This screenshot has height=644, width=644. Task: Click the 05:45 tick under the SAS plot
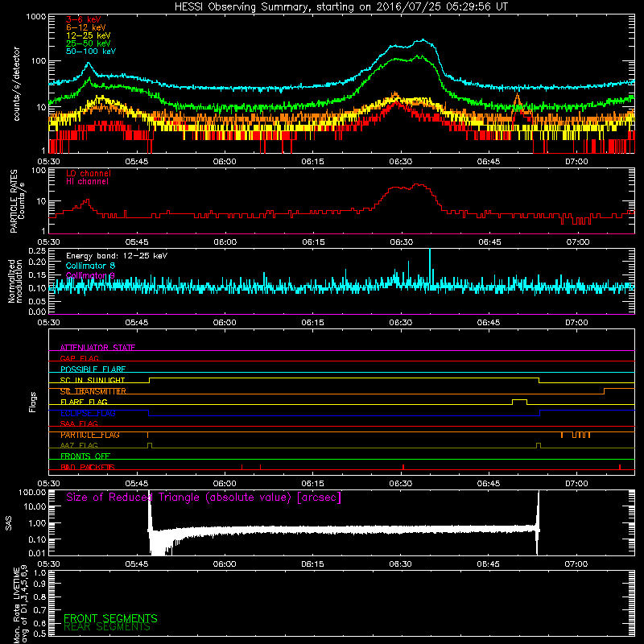tap(137, 564)
